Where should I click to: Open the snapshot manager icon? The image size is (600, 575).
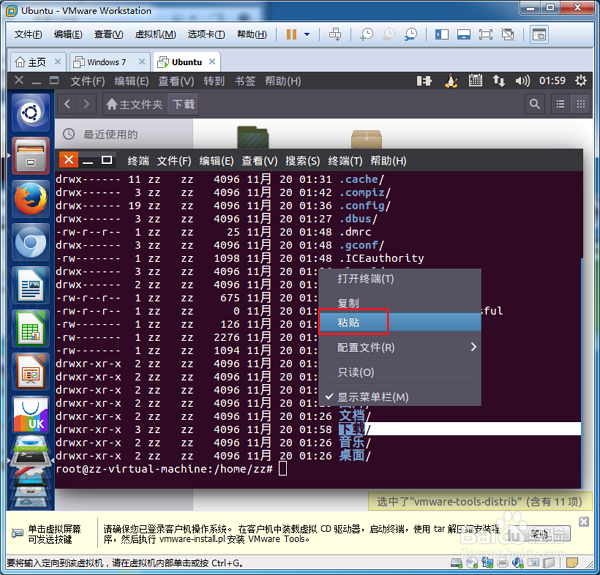point(411,34)
